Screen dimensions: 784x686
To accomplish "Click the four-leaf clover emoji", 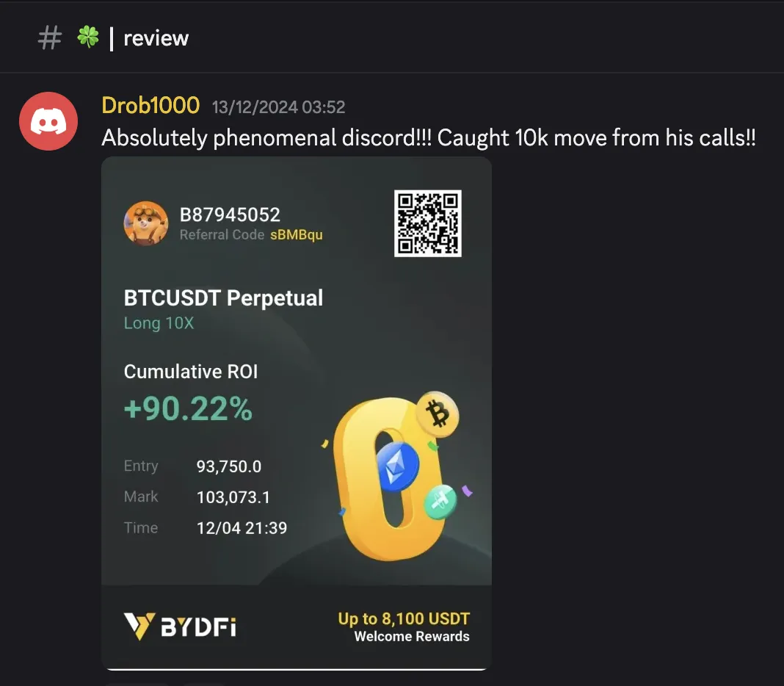I will click(x=88, y=37).
